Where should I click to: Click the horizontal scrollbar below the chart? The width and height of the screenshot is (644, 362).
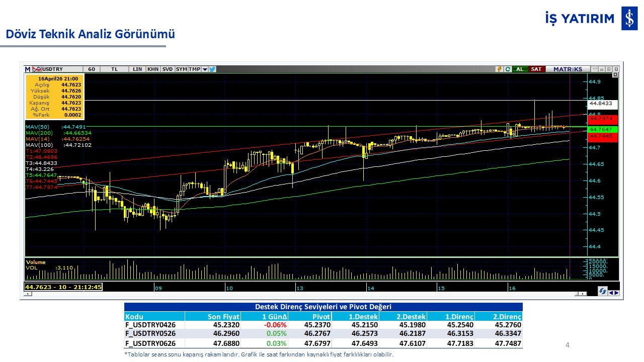tap(302, 294)
